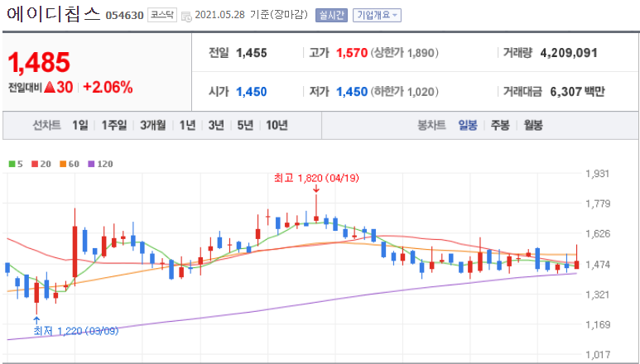Select the 5년 line chart tab
This screenshot has width=640, height=364.
pos(245,125)
